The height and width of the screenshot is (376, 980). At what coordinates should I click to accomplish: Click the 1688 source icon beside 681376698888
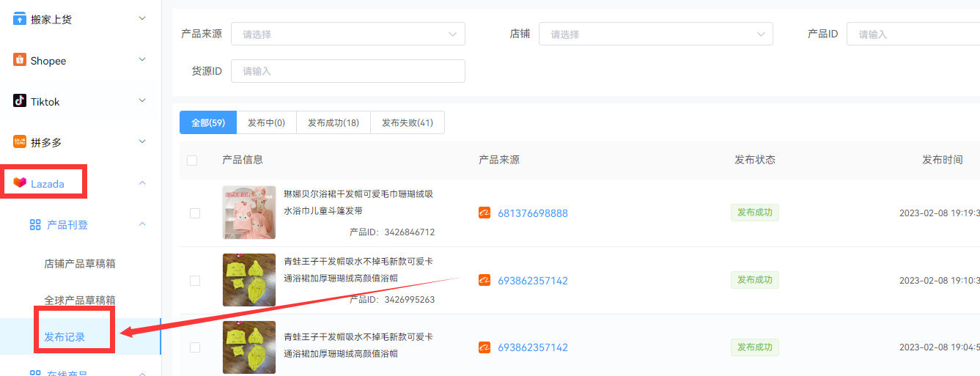485,213
